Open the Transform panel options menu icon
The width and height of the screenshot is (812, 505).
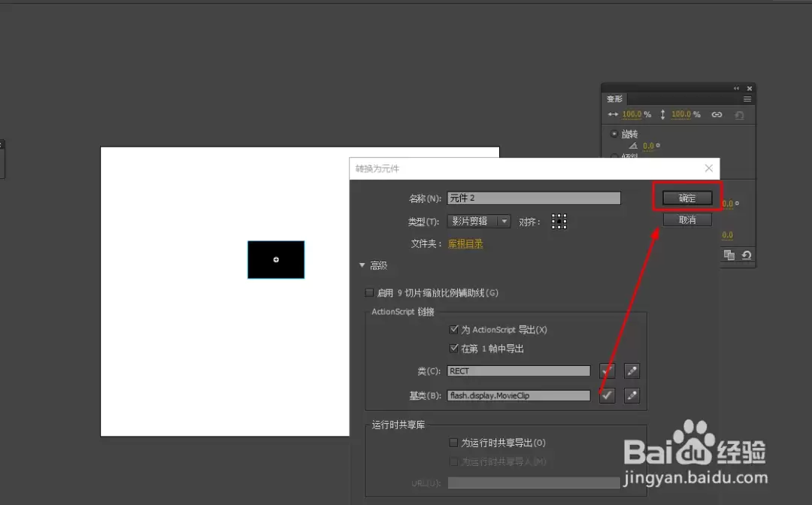[x=747, y=99]
